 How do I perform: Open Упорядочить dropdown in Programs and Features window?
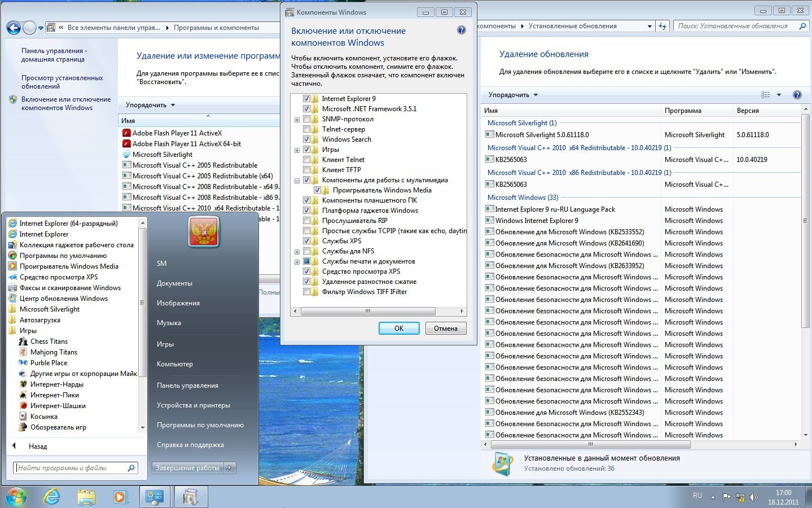(x=150, y=105)
